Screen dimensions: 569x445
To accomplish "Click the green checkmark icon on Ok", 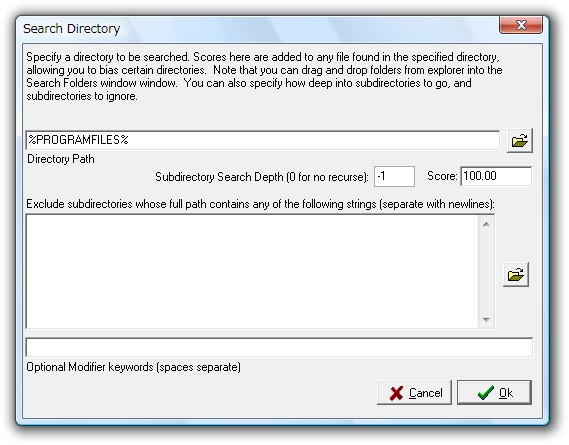I will click(486, 393).
